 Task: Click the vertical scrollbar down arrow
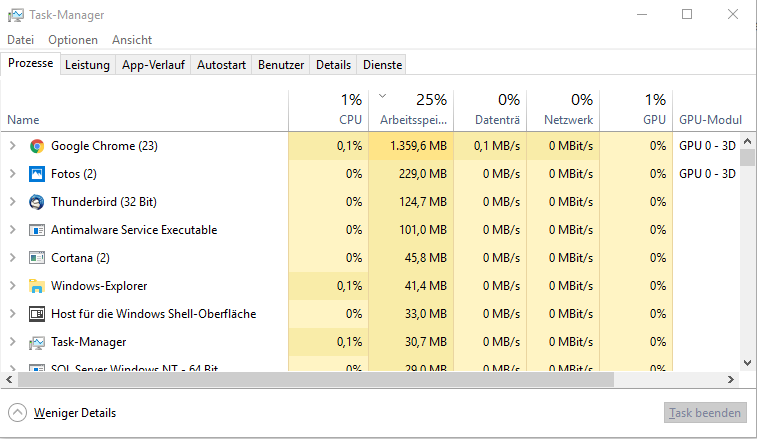click(748, 363)
